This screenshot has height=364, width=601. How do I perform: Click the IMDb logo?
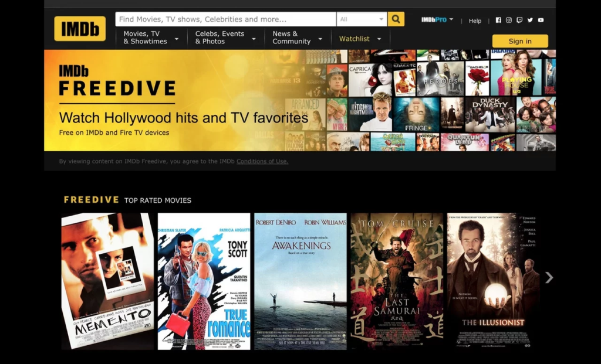tap(80, 29)
